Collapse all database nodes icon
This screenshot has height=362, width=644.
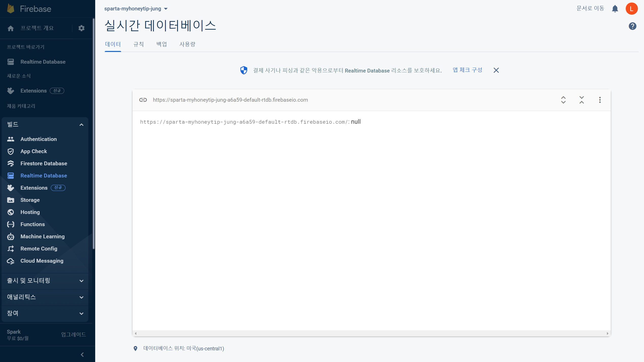click(x=582, y=100)
